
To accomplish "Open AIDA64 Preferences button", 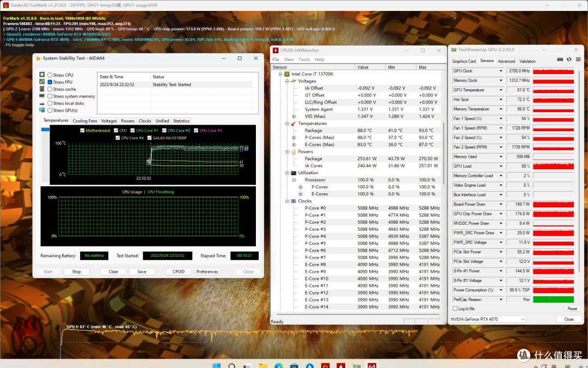I will pyautogui.click(x=207, y=272).
